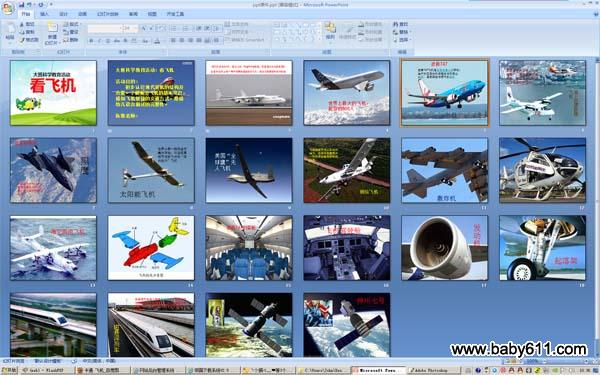Click the New Slide icon
The width and height of the screenshot is (600, 375).
point(52,28)
